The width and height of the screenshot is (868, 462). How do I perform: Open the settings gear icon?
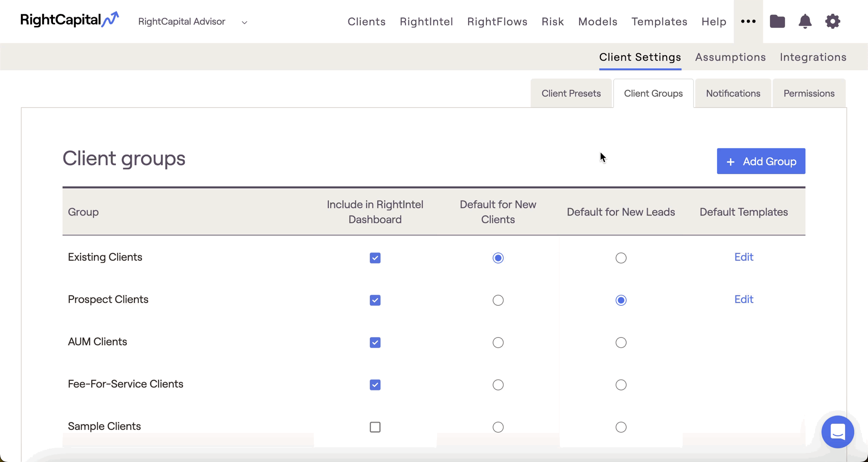[x=832, y=21]
